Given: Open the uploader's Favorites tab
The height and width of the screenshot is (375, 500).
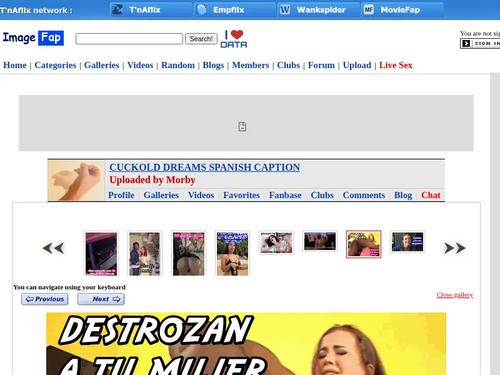Looking at the screenshot, I should point(241,195).
